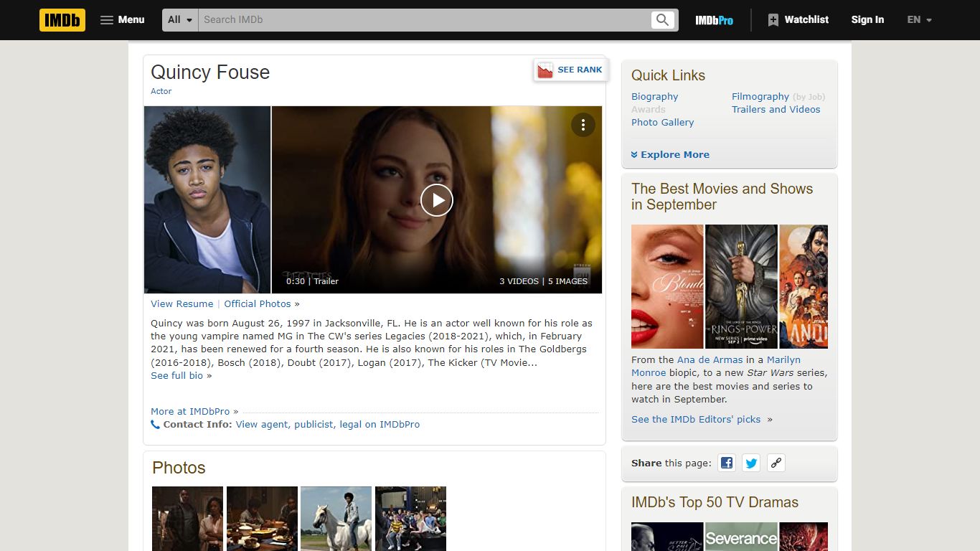Open Official Photos link
Screen dimensions: 980x551
point(258,303)
